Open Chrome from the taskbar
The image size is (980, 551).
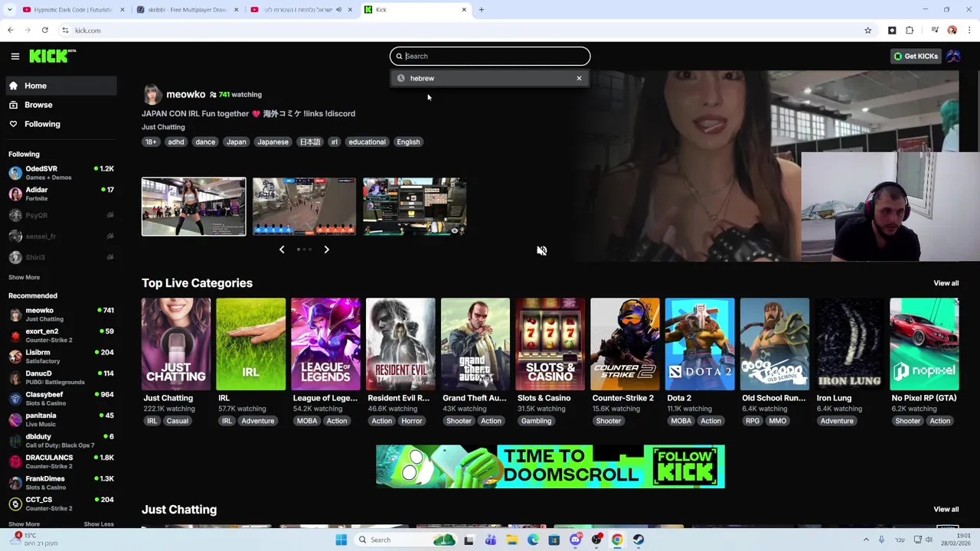click(616, 540)
